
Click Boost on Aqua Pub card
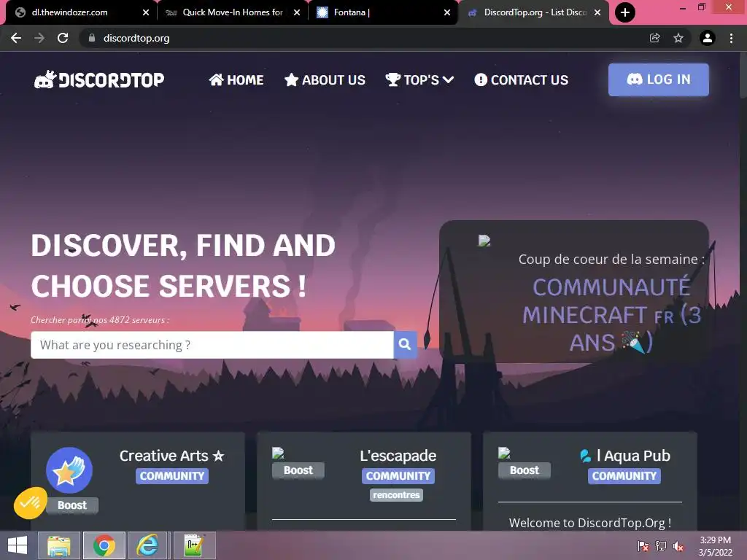click(x=525, y=470)
